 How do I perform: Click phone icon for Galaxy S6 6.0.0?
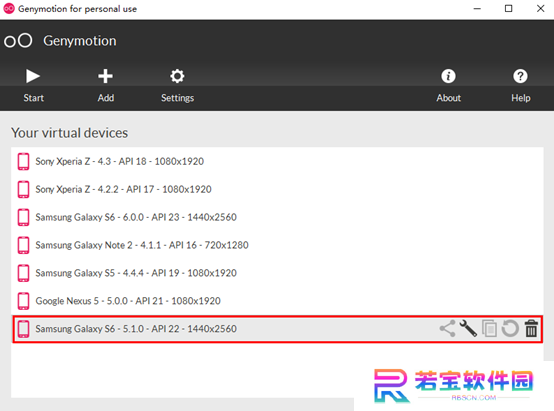24,217
